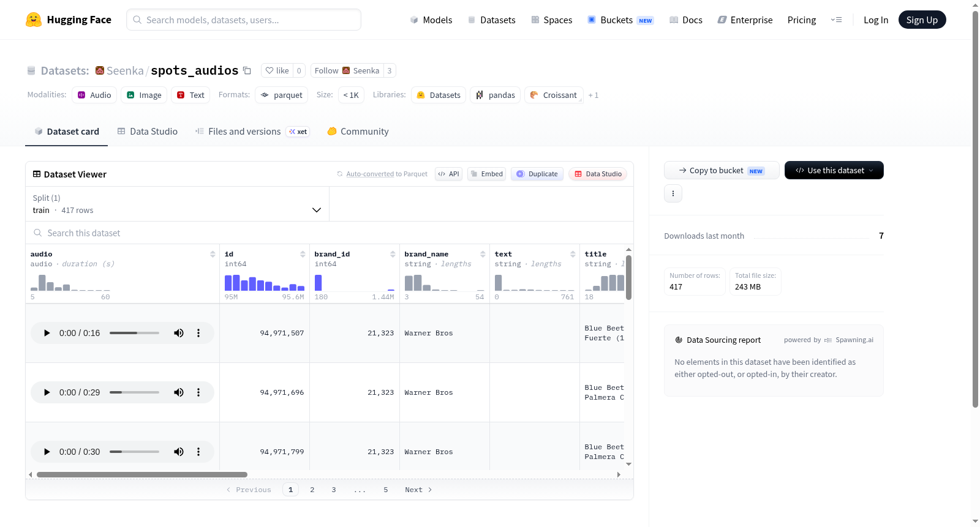Sort by the brand_id column
The image size is (980, 527).
tap(393, 254)
